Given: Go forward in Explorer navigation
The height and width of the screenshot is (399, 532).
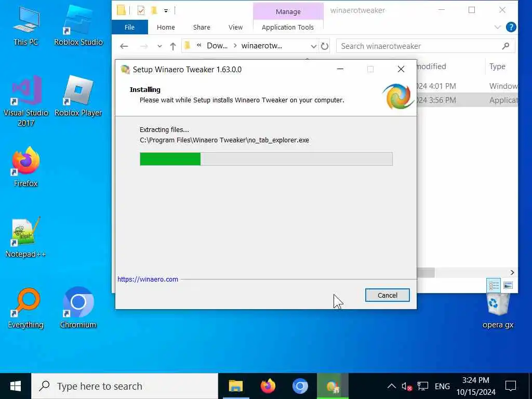Looking at the screenshot, I should click(x=144, y=46).
